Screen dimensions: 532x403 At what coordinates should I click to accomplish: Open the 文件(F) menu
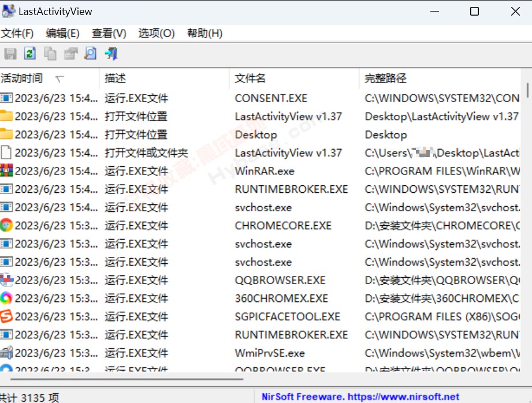click(x=17, y=33)
